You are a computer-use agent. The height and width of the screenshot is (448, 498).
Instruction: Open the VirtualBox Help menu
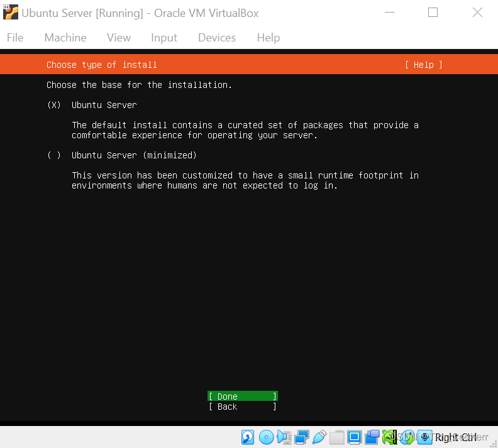point(268,38)
